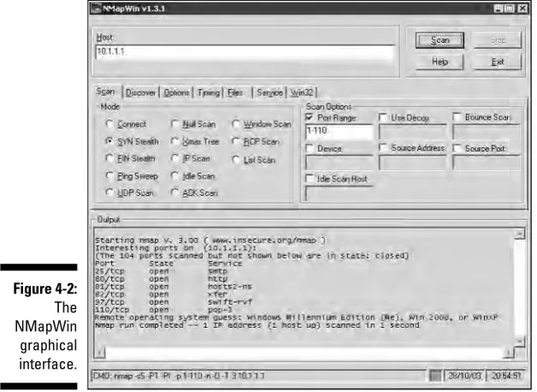Click into the Host input field
537x392 pixels.
click(245, 52)
